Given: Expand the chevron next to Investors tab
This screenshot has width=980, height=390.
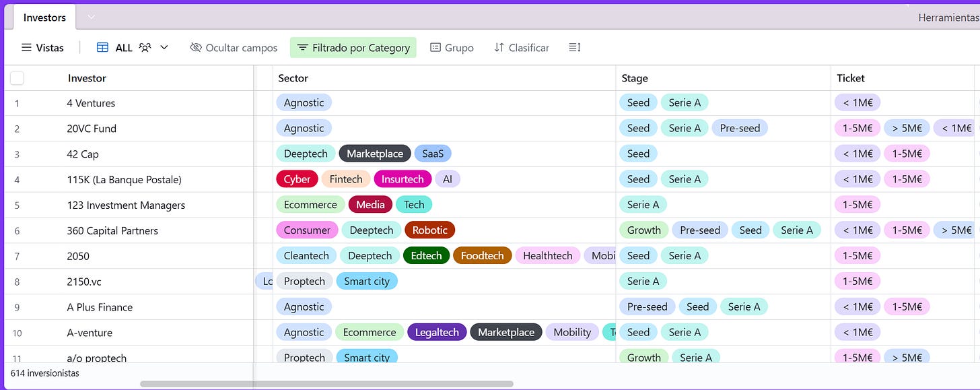Looking at the screenshot, I should coord(91,17).
